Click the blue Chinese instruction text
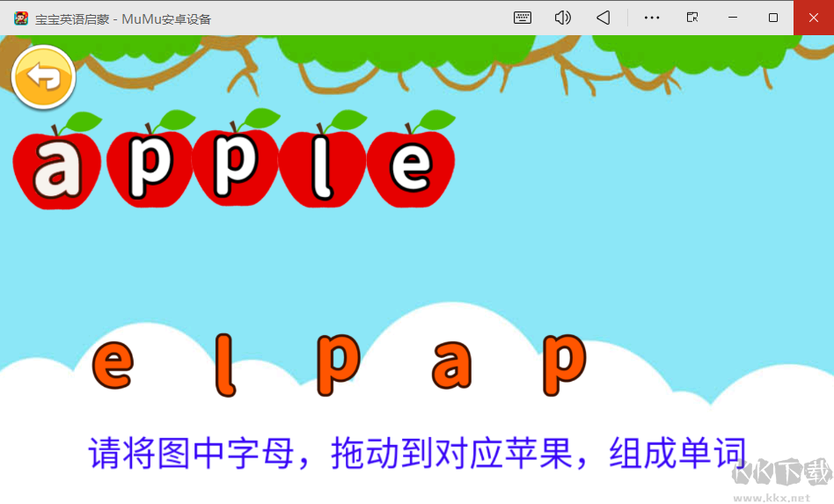834x504 pixels. point(417,453)
